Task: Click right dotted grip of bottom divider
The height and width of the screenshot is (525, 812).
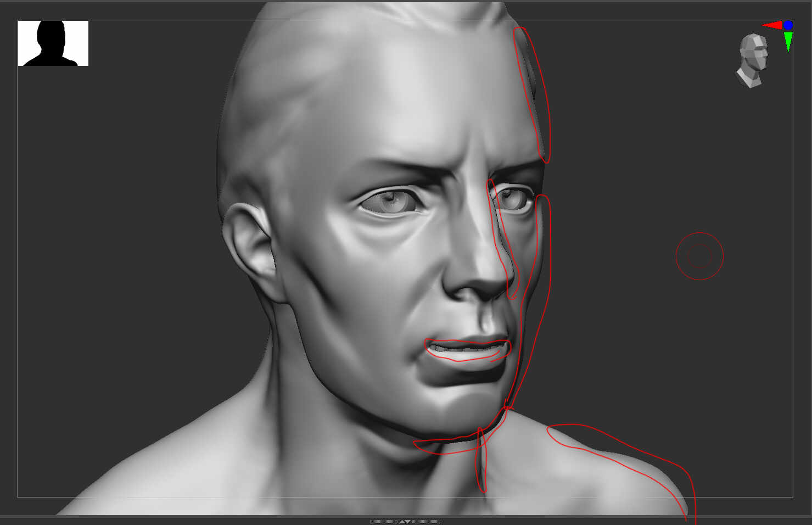Action: (426, 521)
